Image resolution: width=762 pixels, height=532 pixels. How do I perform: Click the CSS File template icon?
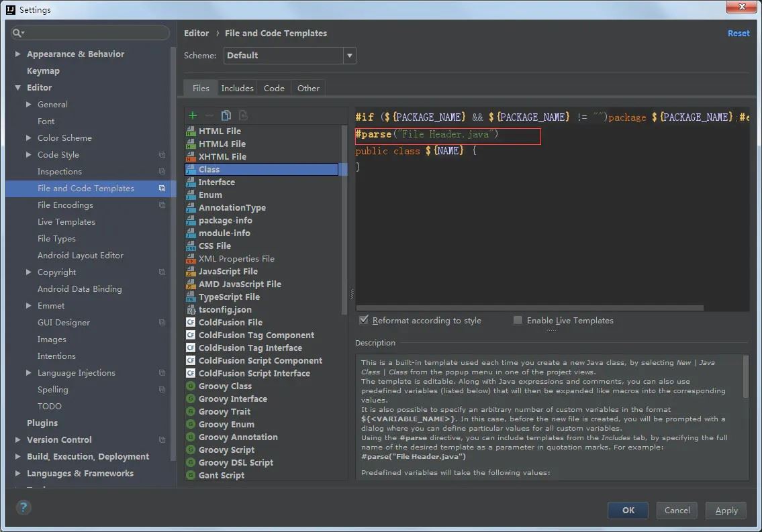point(191,246)
